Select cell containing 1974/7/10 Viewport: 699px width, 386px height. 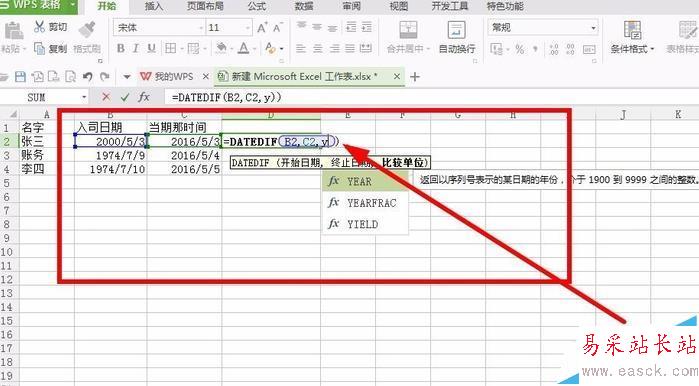pyautogui.click(x=111, y=169)
